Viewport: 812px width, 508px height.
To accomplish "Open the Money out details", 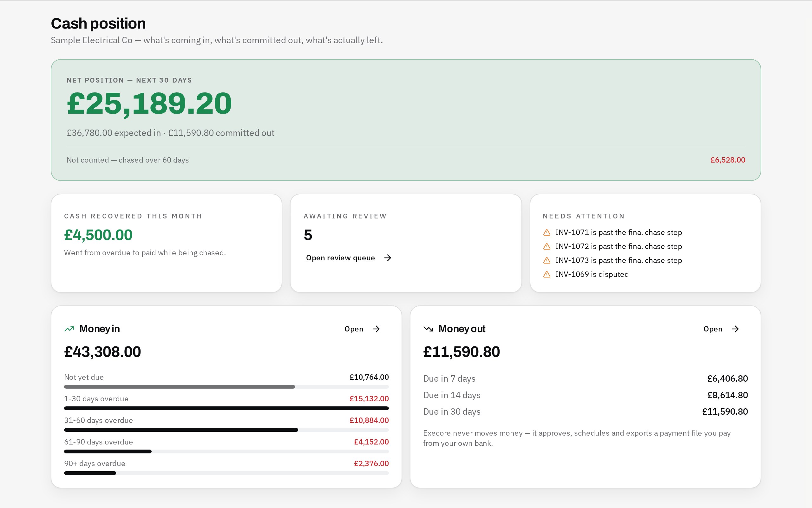I will pos(721,329).
